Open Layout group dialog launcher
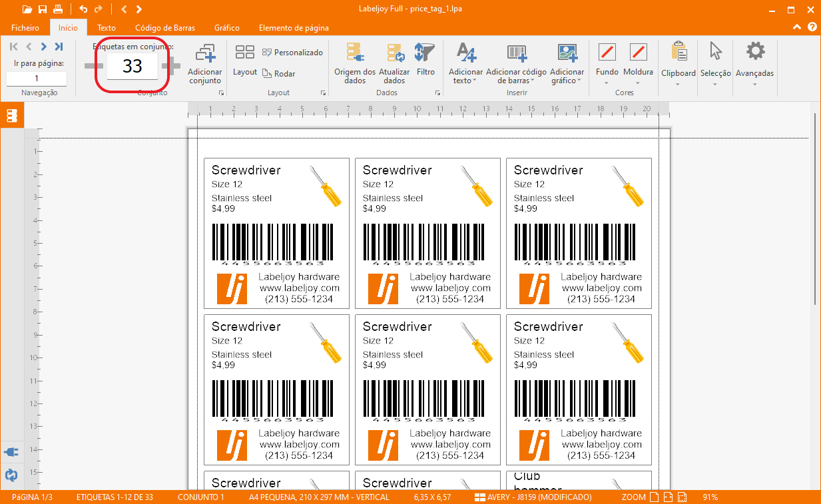The image size is (821, 504). tap(324, 93)
